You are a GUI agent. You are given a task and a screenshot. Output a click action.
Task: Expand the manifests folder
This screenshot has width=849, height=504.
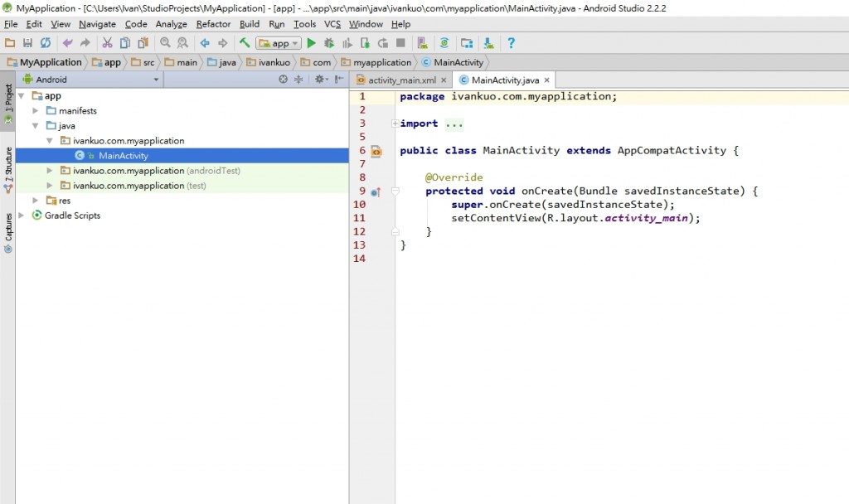pyautogui.click(x=35, y=110)
